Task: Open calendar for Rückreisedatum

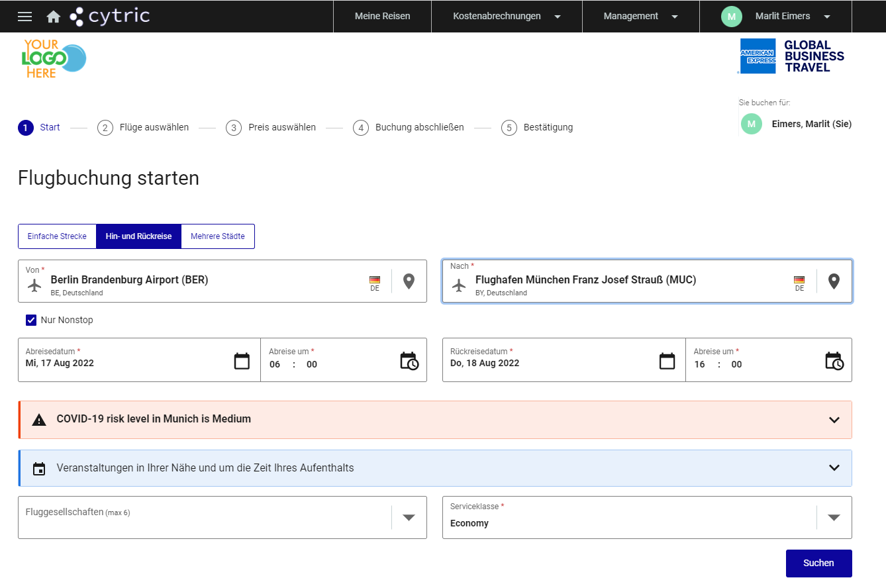Action: coord(667,361)
